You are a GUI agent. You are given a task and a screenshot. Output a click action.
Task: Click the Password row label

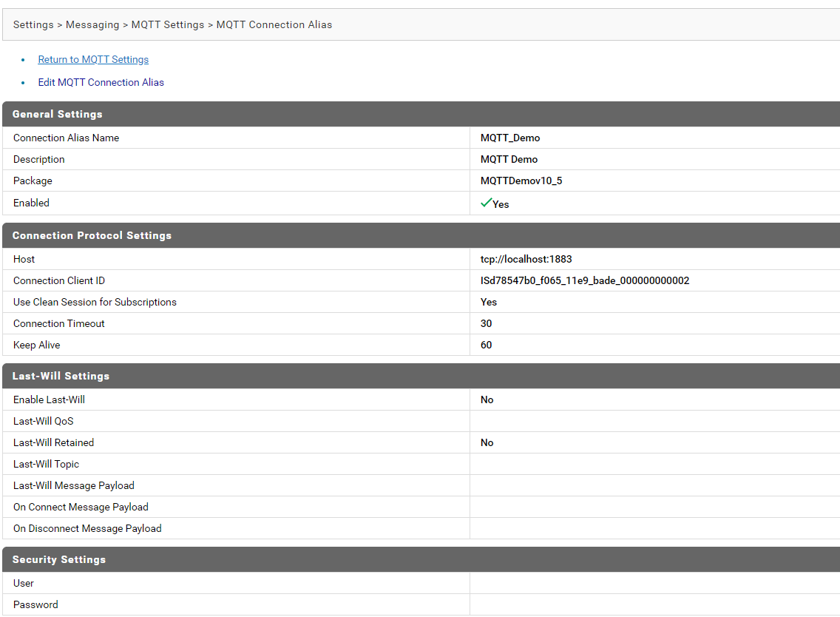[x=35, y=604]
